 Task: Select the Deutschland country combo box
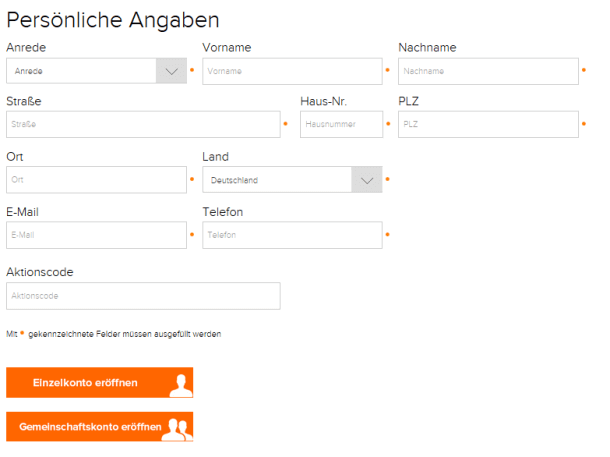[x=292, y=180]
